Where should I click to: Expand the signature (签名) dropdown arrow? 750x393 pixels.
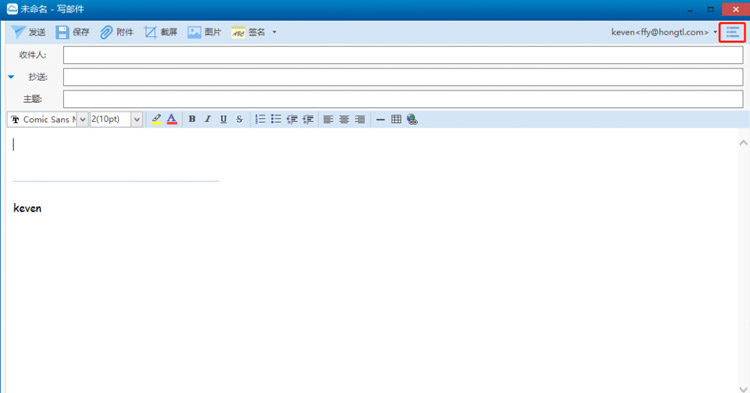tap(274, 32)
